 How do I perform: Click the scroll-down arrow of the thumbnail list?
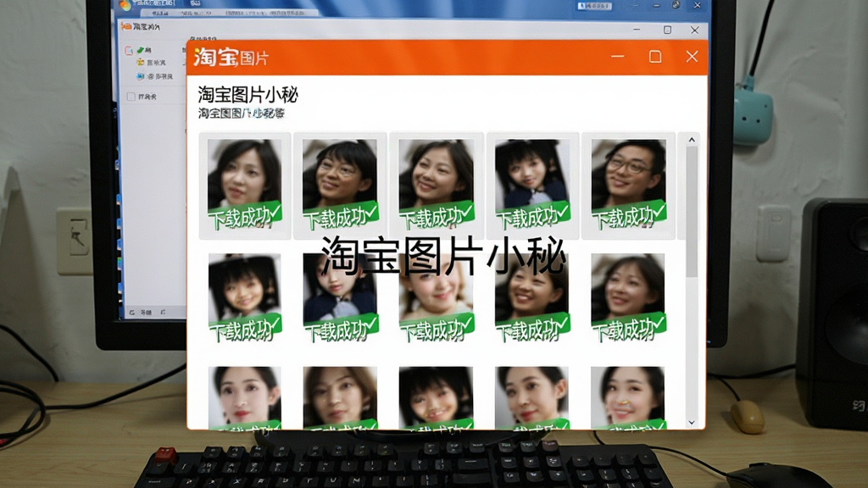point(692,422)
